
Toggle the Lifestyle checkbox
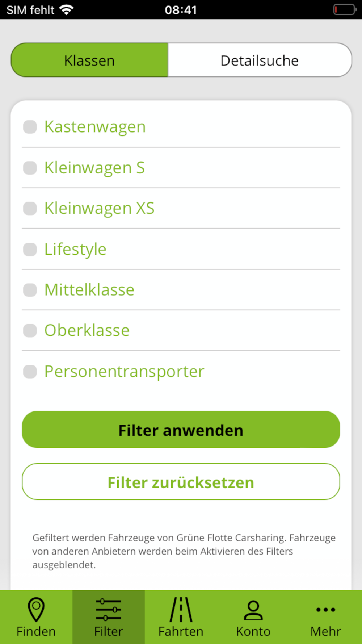[x=30, y=250]
